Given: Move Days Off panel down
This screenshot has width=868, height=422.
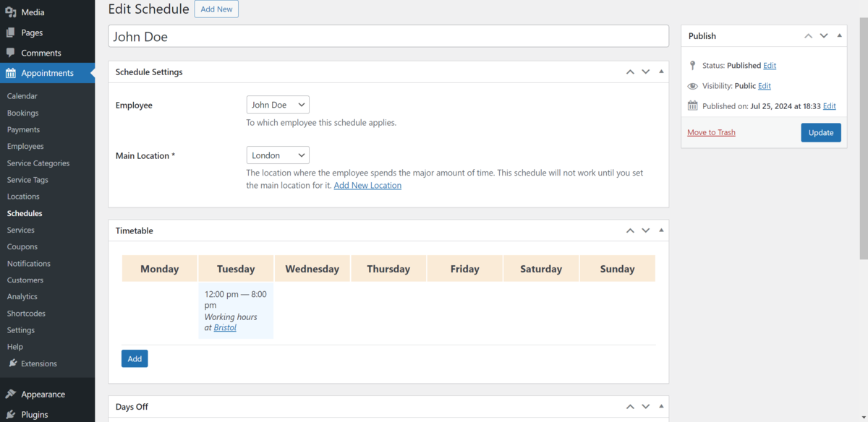Looking at the screenshot, I should [646, 407].
